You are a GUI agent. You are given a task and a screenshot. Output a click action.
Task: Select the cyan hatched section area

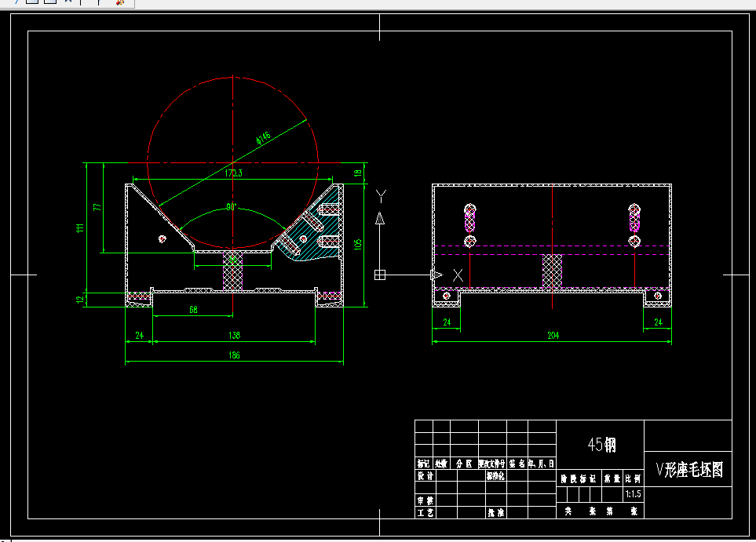coord(312,231)
